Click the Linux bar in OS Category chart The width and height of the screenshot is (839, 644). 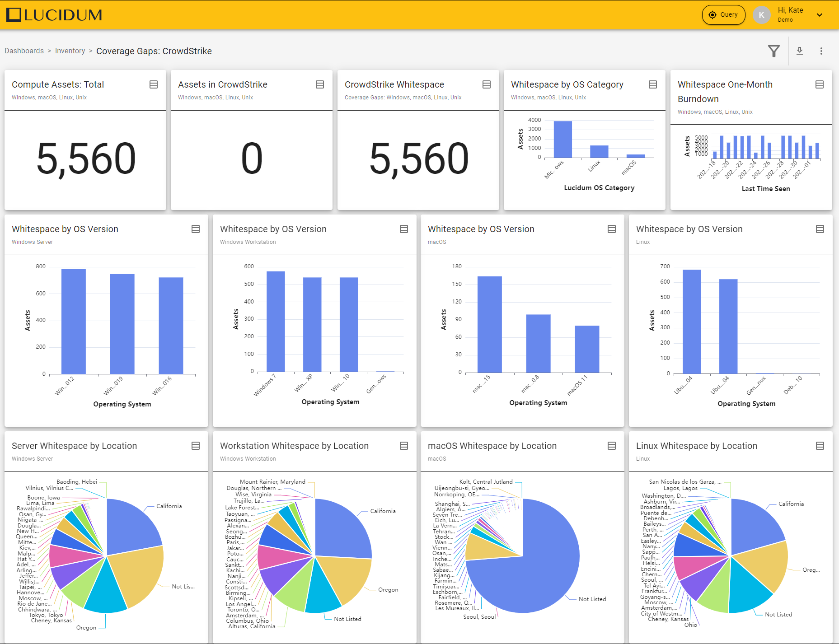(599, 151)
